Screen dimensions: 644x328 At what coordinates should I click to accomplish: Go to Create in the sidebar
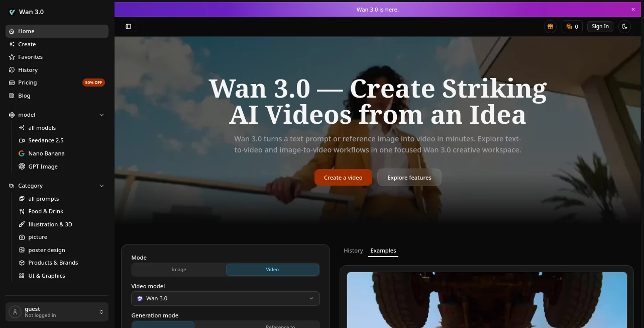(57, 44)
